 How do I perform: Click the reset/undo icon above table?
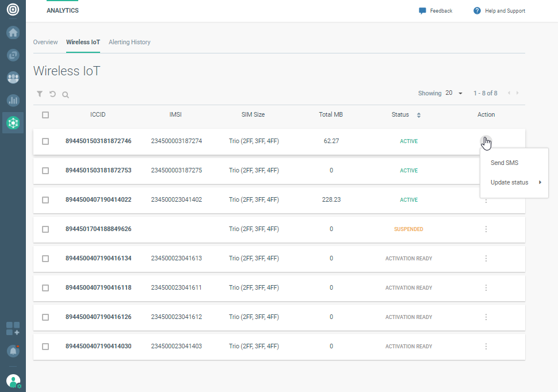52,94
